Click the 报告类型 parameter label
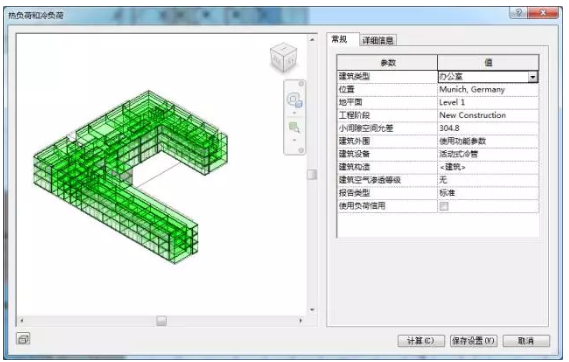The height and width of the screenshot is (362, 569). click(354, 193)
